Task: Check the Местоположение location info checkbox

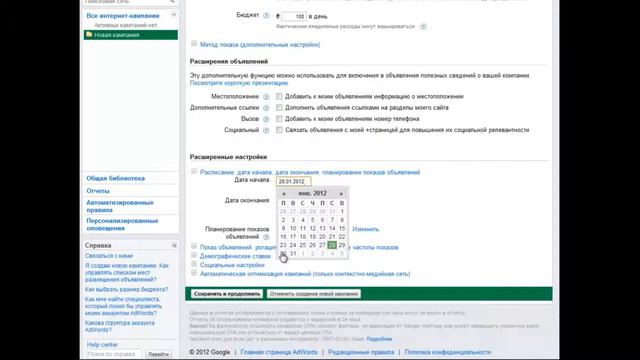Action: [x=279, y=96]
